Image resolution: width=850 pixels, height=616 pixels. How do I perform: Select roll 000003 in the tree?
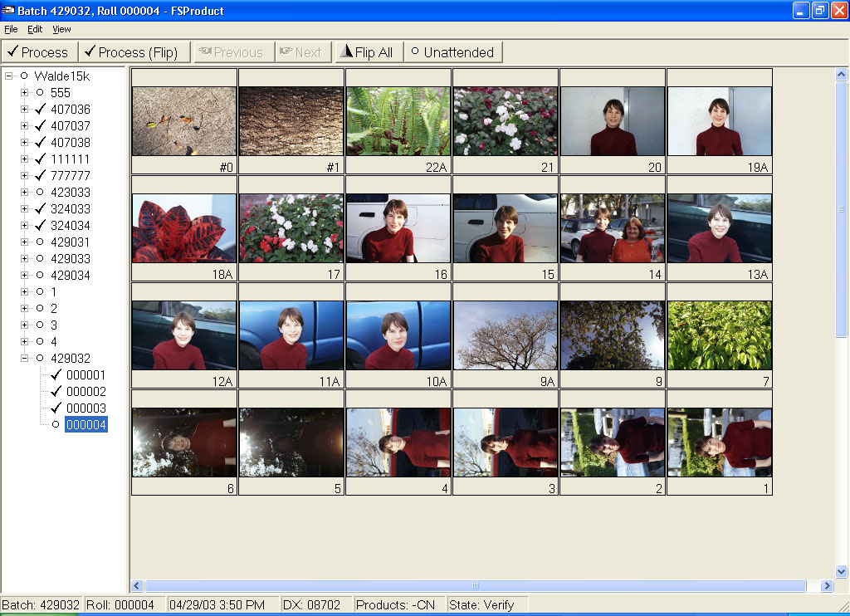[85, 408]
